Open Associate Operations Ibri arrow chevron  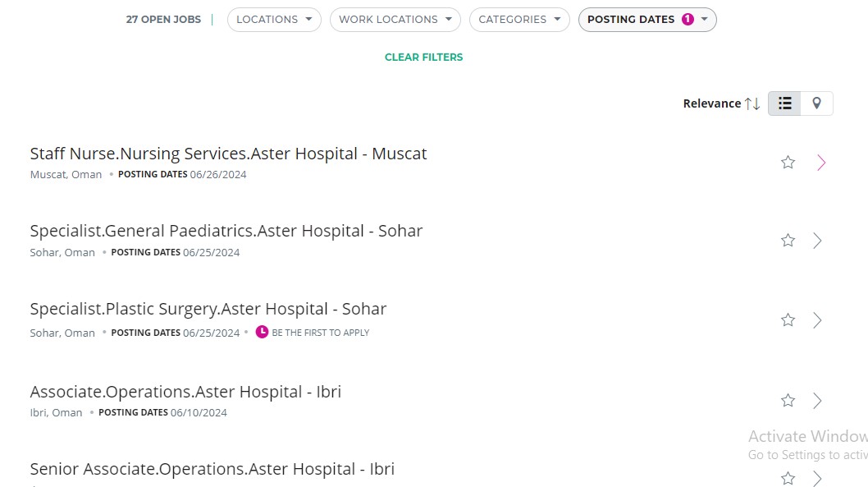(x=817, y=401)
